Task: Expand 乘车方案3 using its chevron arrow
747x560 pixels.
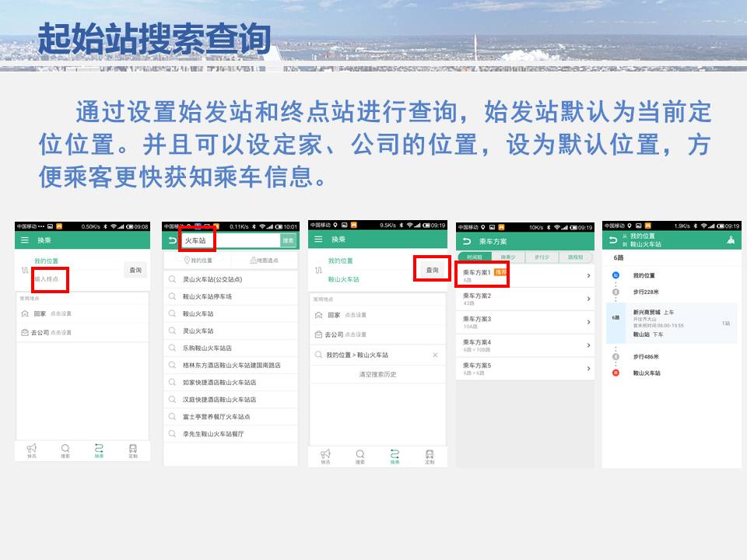Action: click(x=588, y=322)
